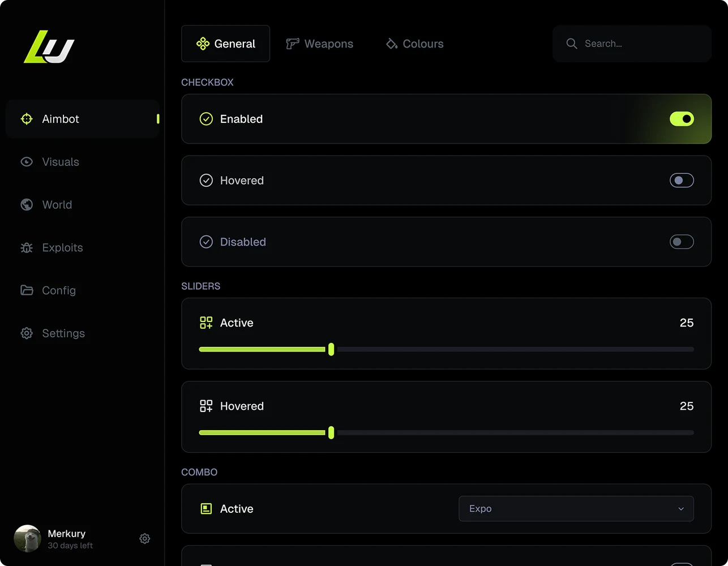Turn off the Enabled toggle switch
The width and height of the screenshot is (728, 566).
pos(682,119)
